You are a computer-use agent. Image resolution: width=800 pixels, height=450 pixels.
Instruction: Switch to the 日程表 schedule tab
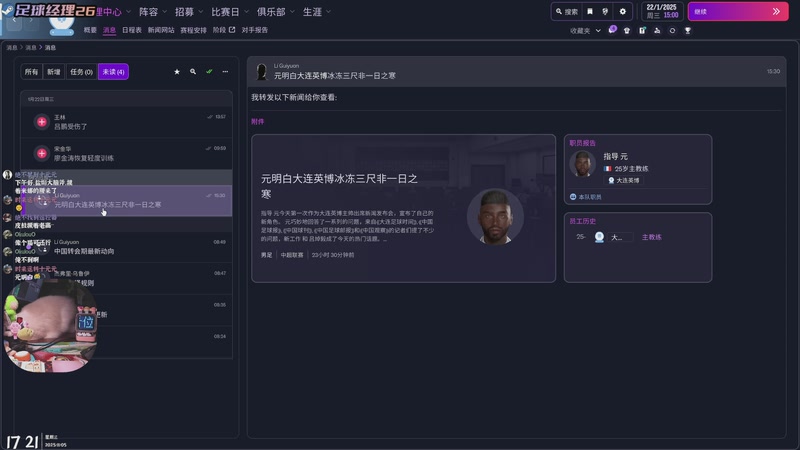(132, 30)
